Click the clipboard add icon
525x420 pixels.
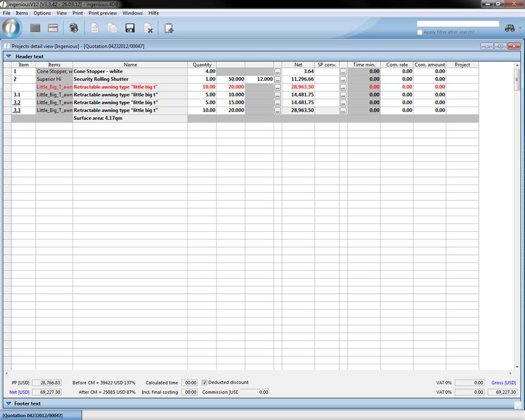[169, 28]
